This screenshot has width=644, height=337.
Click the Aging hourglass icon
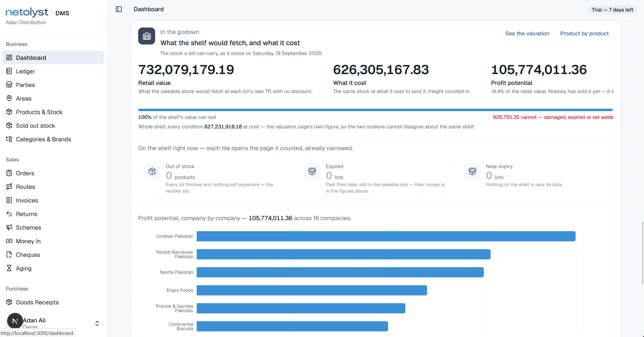click(9, 268)
